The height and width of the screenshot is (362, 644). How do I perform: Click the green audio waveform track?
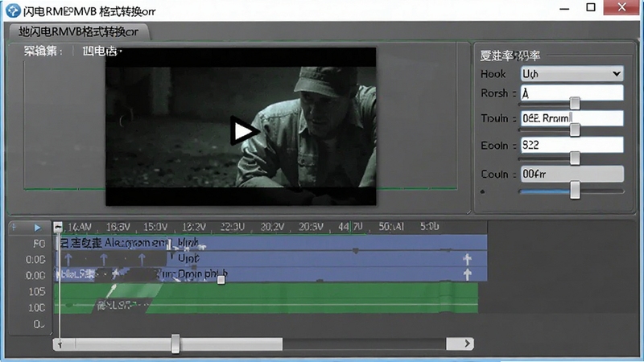tap(266, 298)
